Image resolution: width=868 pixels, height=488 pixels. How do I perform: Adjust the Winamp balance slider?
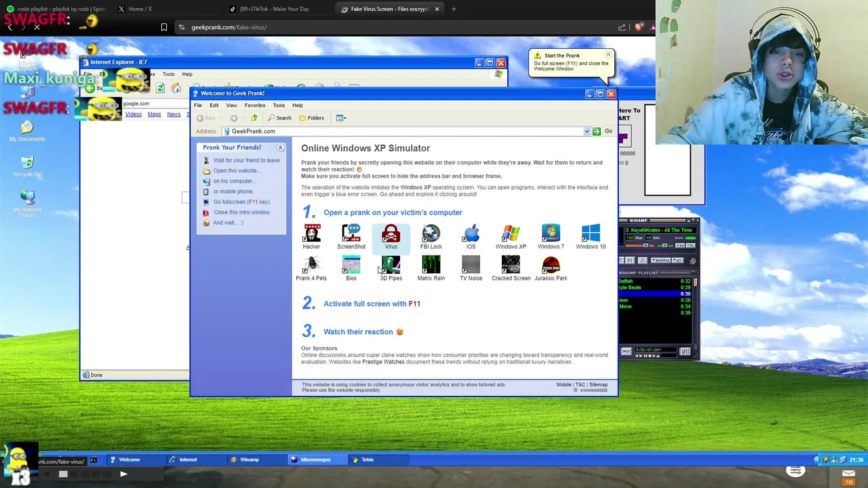pos(665,245)
